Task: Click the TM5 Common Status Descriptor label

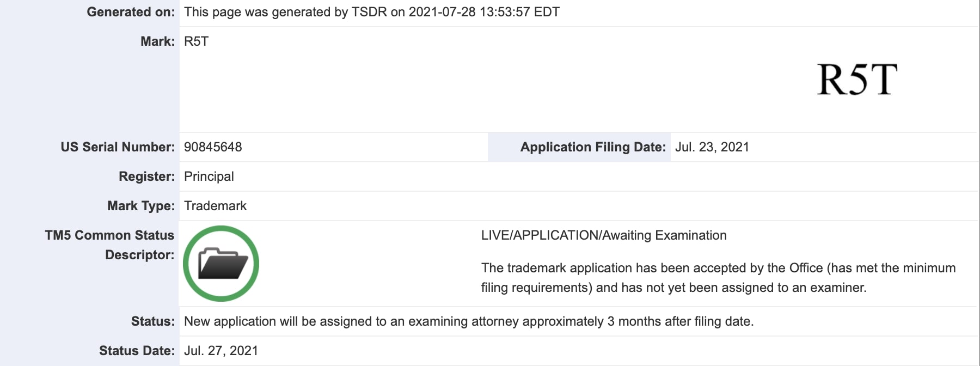Action: (109, 245)
